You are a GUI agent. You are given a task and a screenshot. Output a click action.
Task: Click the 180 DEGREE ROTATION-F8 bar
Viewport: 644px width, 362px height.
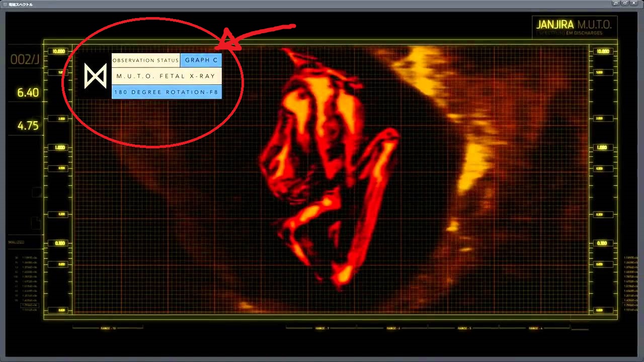point(166,93)
